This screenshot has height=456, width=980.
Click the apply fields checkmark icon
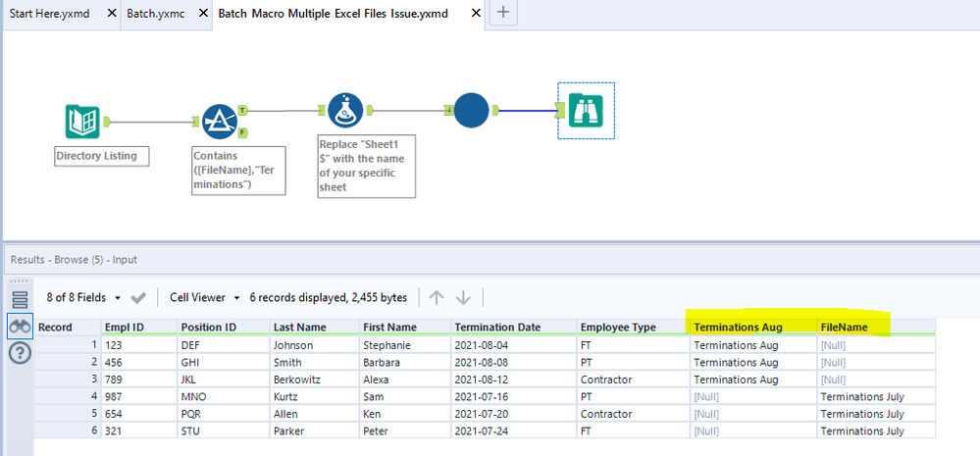click(x=138, y=298)
